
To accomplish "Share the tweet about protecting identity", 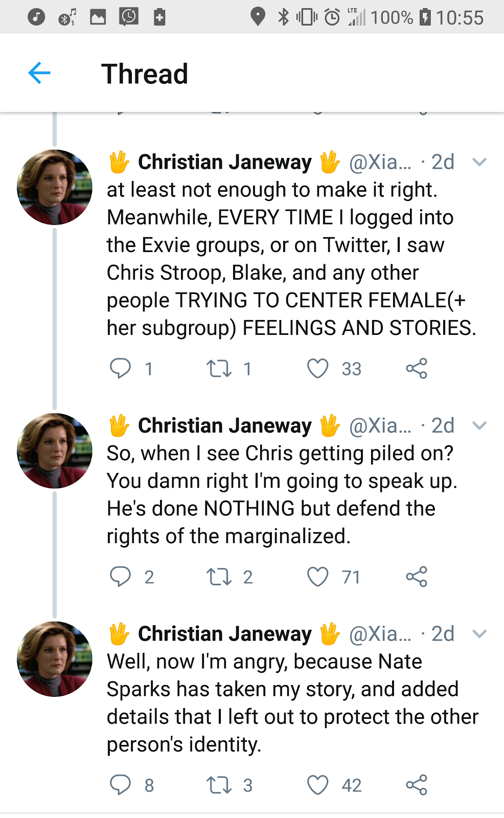I will [x=416, y=785].
